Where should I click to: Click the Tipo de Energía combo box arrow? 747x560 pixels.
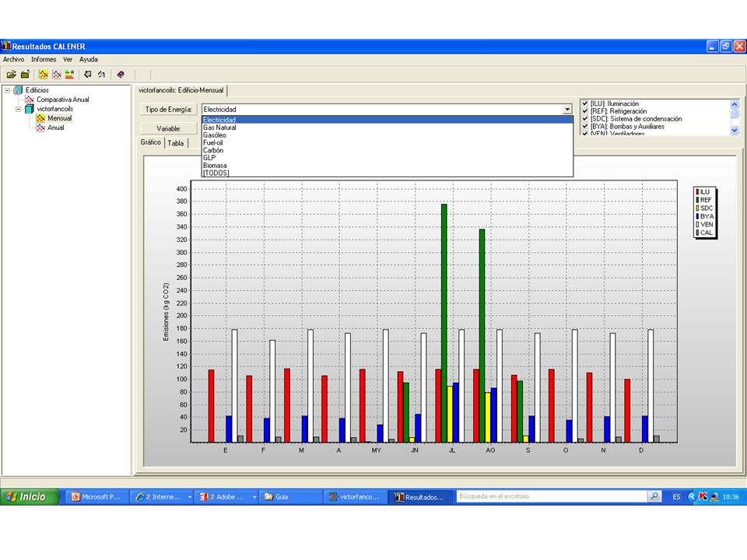(567, 109)
